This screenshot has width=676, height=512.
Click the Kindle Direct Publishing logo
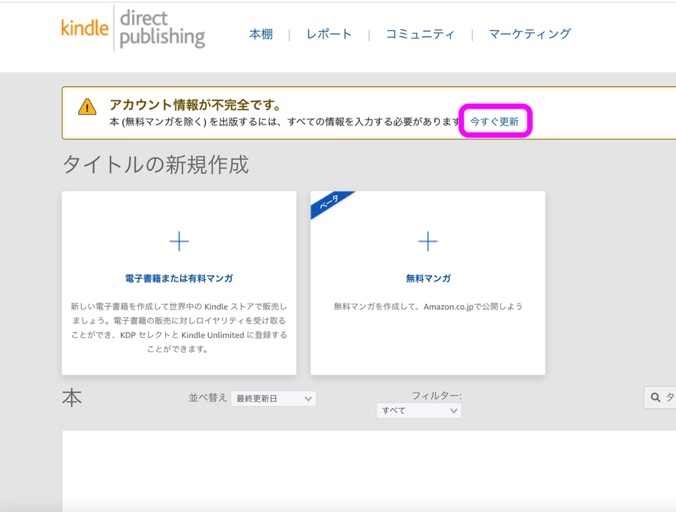click(133, 27)
